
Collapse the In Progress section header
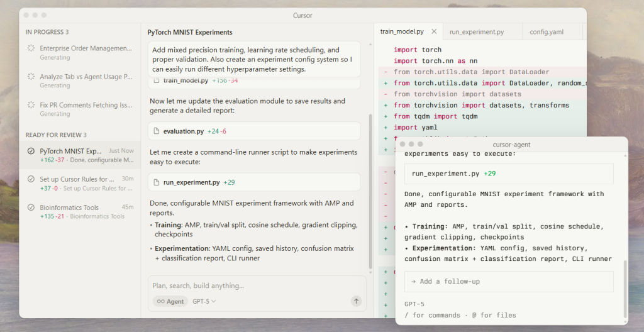point(47,32)
